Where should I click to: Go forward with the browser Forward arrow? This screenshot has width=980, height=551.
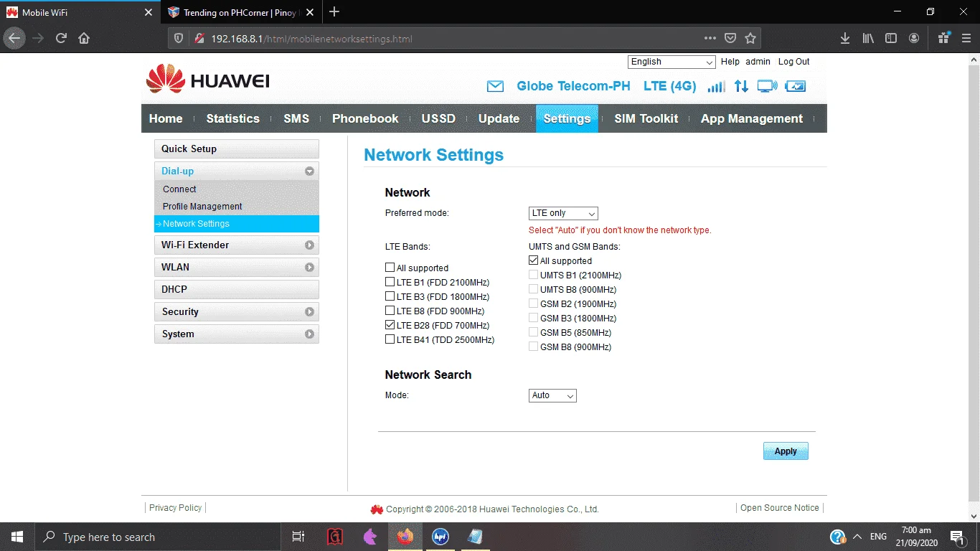tap(38, 38)
